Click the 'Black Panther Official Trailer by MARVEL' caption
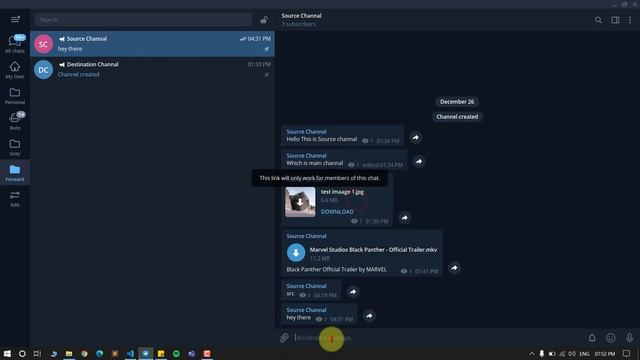 point(336,269)
